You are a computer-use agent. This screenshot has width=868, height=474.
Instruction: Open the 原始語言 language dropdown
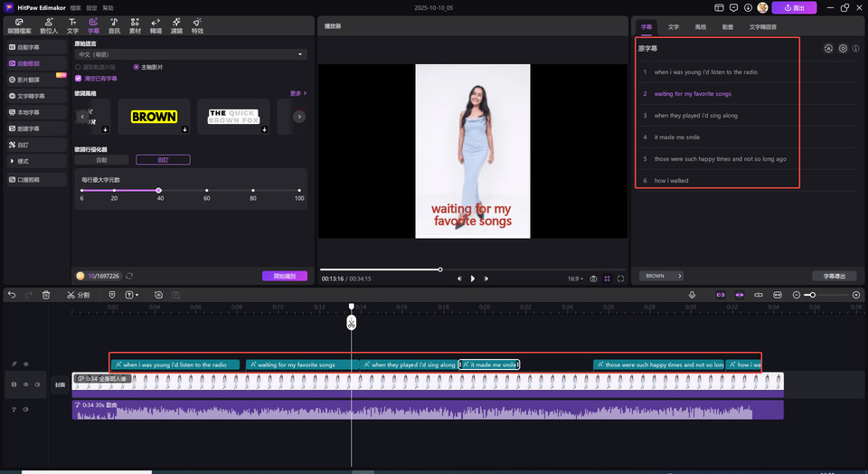point(190,55)
